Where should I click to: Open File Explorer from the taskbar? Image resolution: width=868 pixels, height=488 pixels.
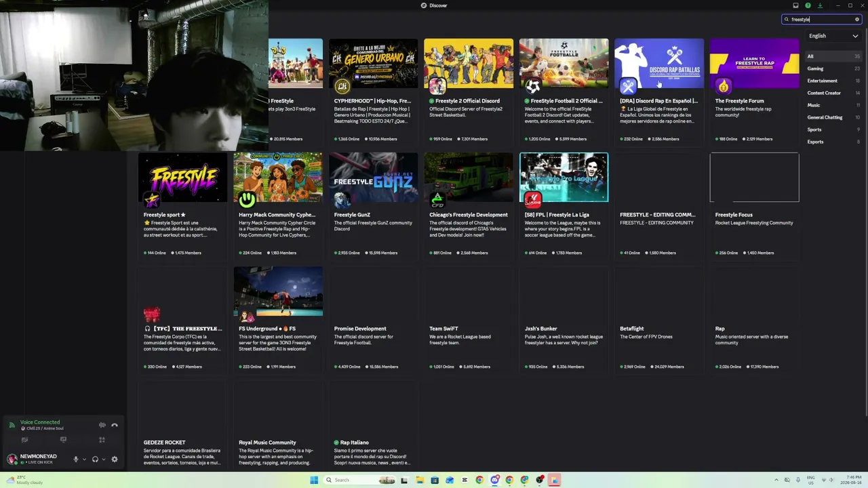[x=420, y=481]
